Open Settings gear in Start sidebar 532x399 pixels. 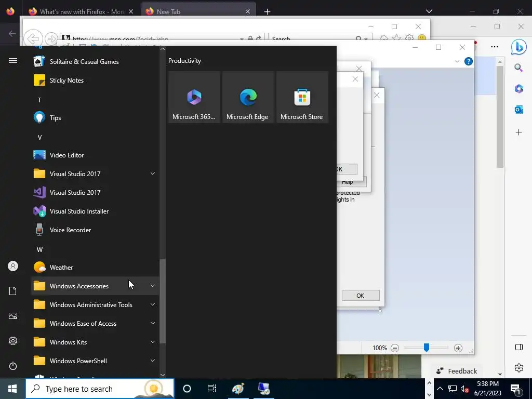(x=13, y=341)
